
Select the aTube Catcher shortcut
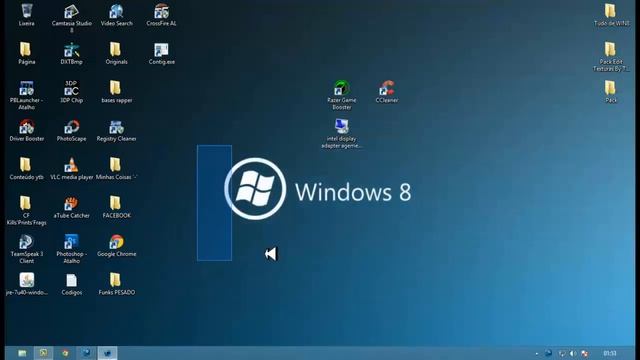tap(71, 204)
